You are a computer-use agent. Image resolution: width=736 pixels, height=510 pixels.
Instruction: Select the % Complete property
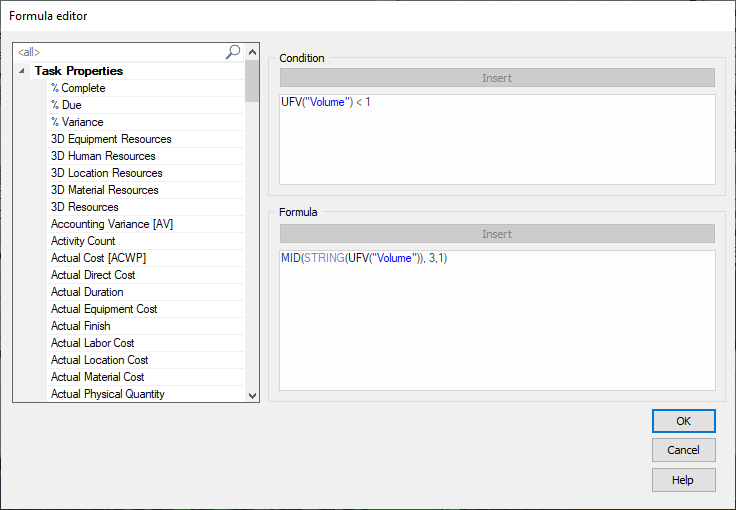(78, 88)
